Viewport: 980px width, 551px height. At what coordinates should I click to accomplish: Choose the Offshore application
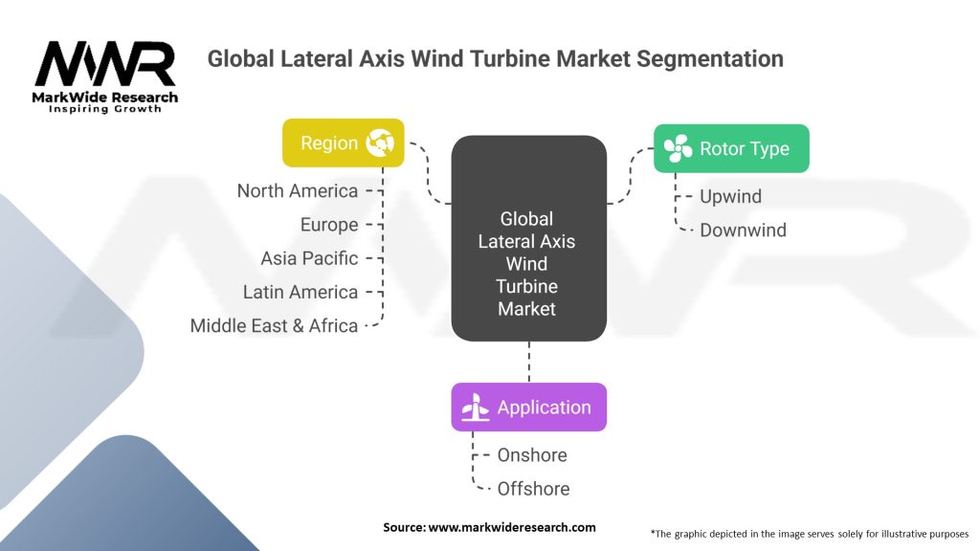coord(533,489)
